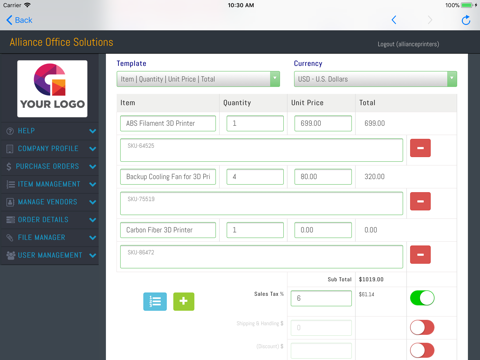The height and width of the screenshot is (360, 480).
Task: Click the Item Management list icon
Action: 11,184
